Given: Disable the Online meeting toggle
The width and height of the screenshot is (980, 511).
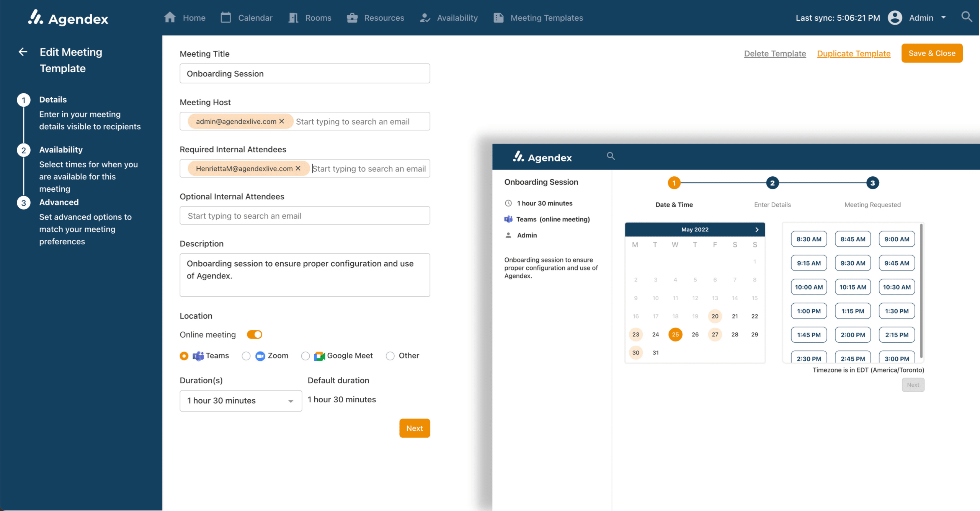Looking at the screenshot, I should 254,334.
